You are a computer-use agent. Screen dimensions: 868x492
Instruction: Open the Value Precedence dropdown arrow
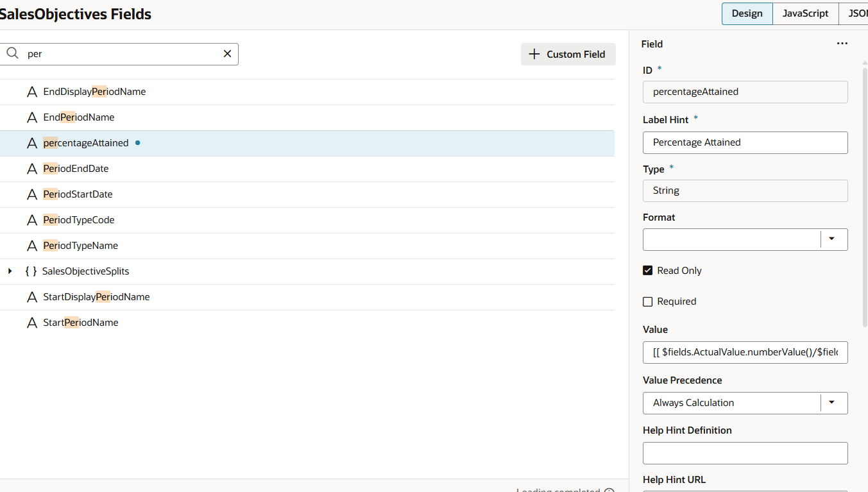[832, 403]
